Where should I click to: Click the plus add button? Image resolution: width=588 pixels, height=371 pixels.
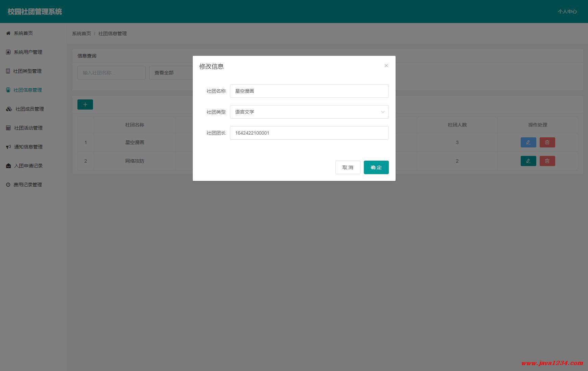click(x=85, y=105)
